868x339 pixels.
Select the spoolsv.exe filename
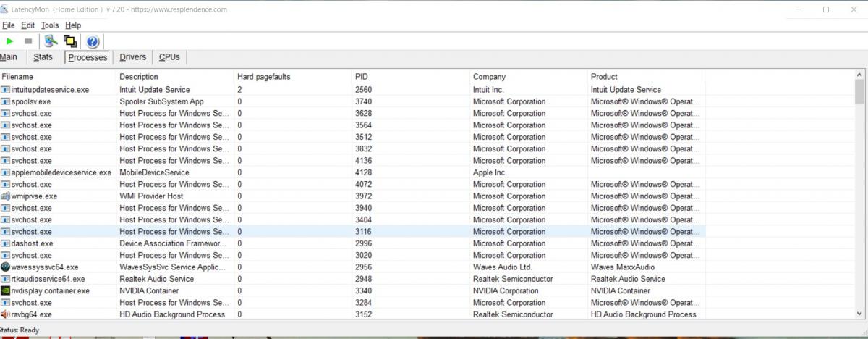pyautogui.click(x=31, y=101)
